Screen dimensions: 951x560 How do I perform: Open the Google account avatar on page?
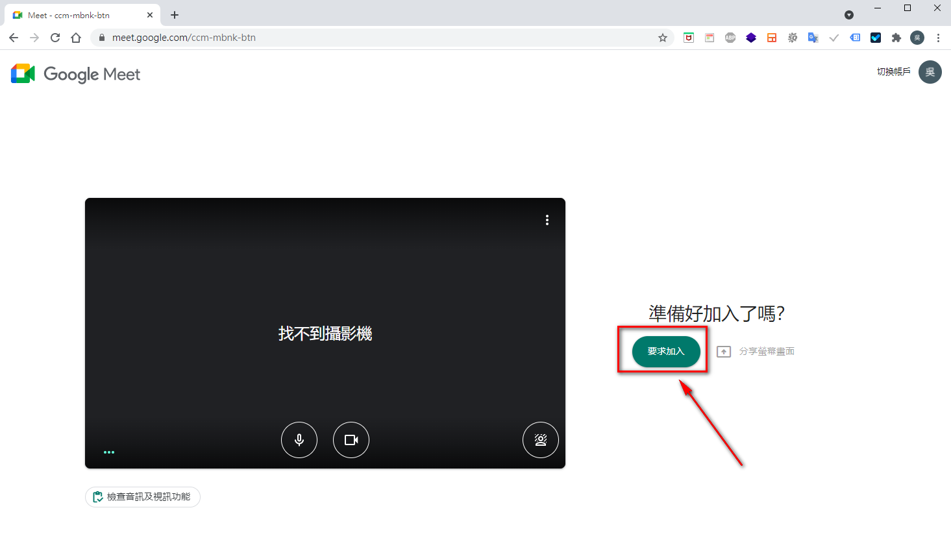pyautogui.click(x=930, y=72)
